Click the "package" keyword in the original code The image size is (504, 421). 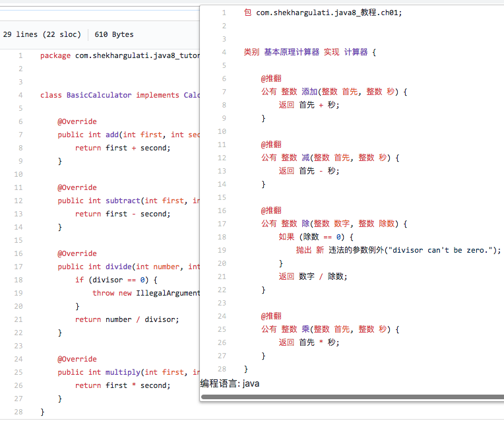click(x=55, y=55)
